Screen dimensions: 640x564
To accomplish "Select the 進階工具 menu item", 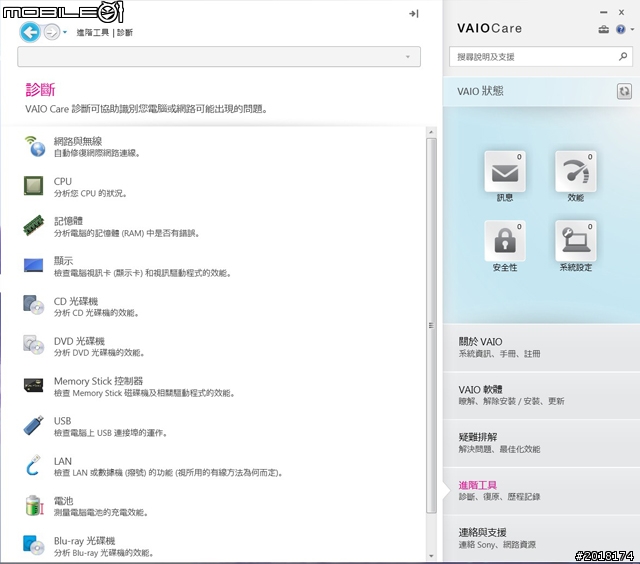I will coord(541,491).
